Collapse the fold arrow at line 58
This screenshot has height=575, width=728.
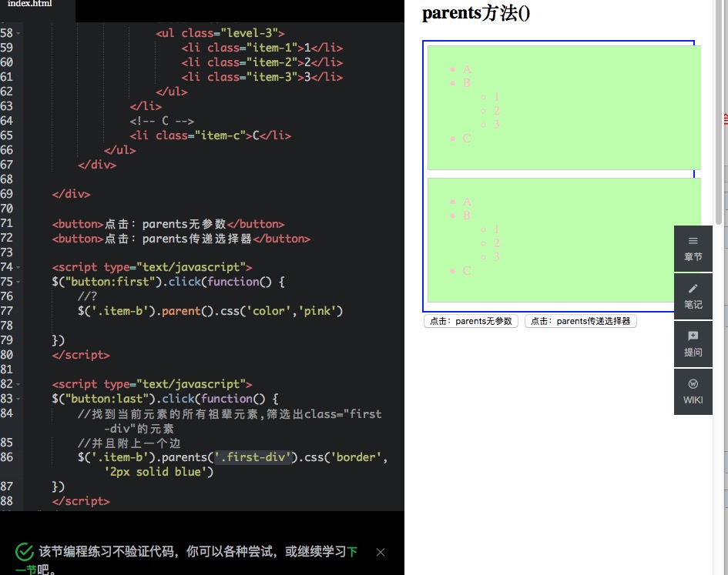tap(18, 33)
